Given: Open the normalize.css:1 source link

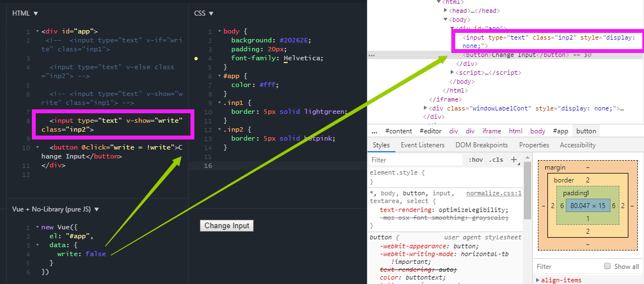Looking at the screenshot, I should (494, 193).
